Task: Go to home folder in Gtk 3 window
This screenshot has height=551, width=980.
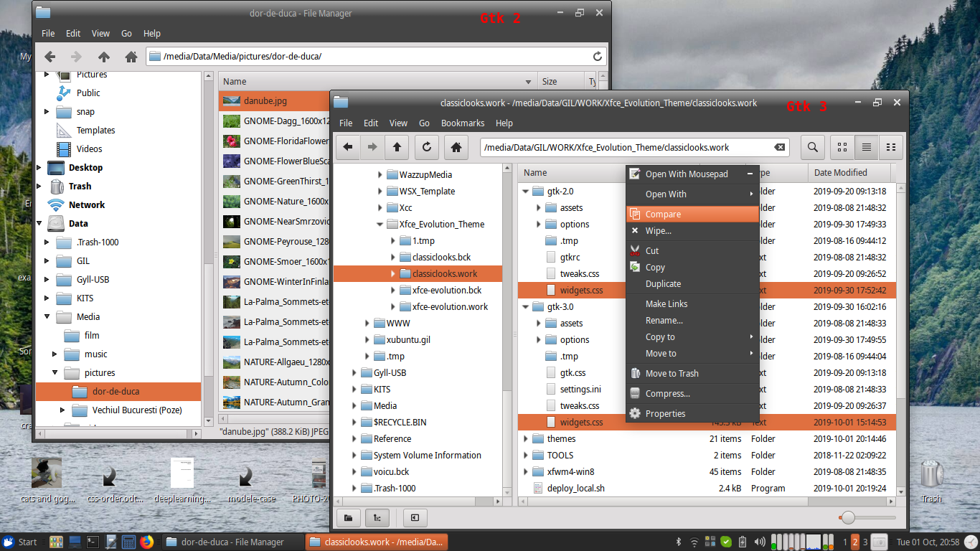Action: 456,147
